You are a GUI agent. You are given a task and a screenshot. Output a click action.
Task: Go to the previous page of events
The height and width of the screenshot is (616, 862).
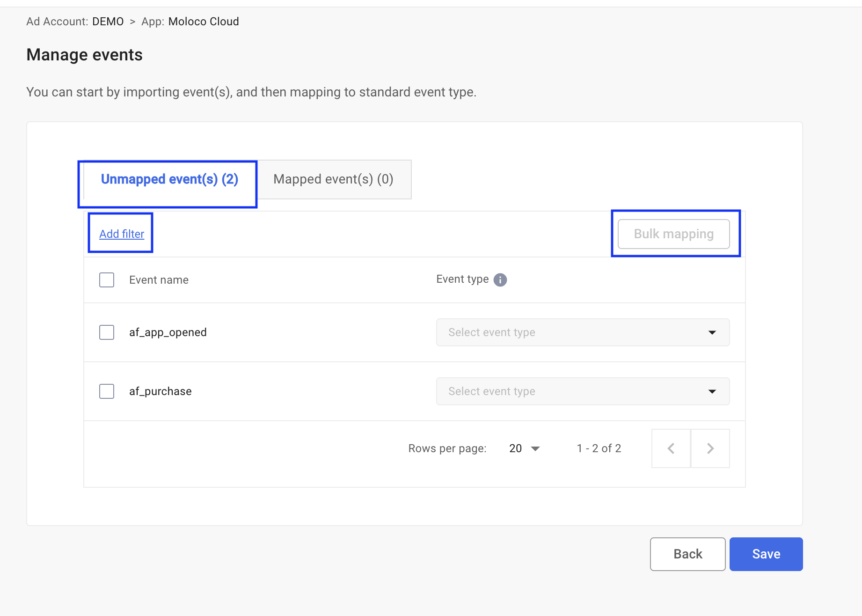671,448
